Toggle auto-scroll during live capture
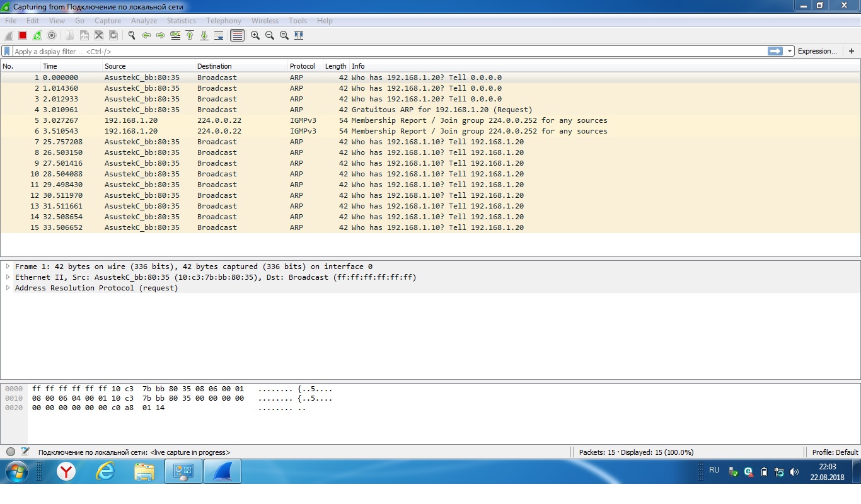The height and width of the screenshot is (504, 861). [x=219, y=35]
